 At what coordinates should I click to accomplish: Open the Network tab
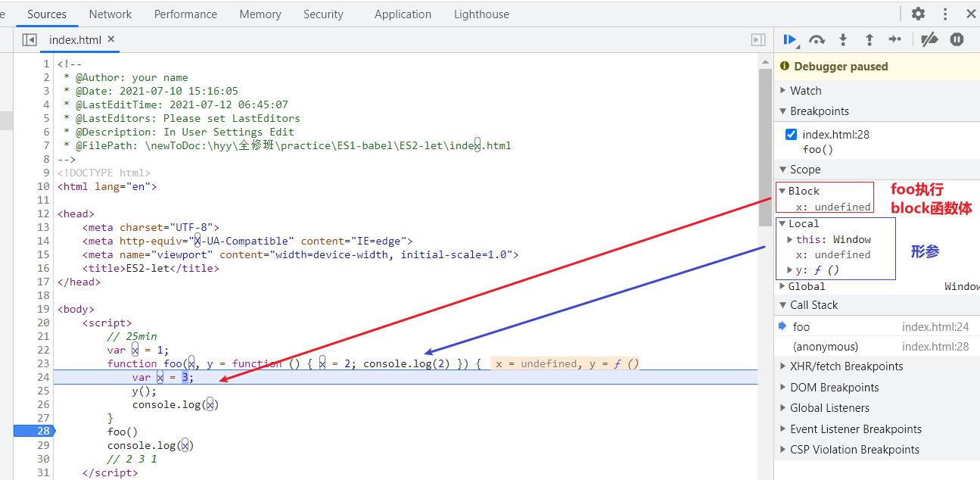pyautogui.click(x=110, y=14)
